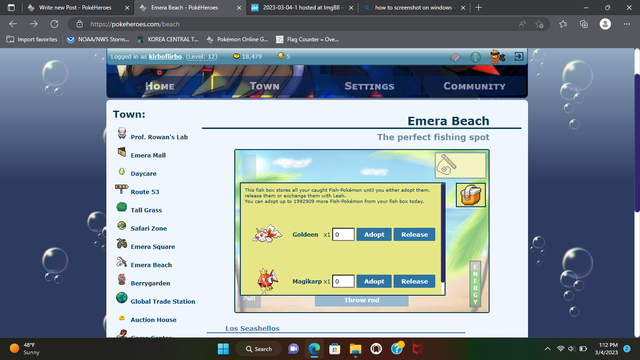This screenshot has height=360, width=640.
Task: Click the Auction House icon
Action: coord(122,318)
